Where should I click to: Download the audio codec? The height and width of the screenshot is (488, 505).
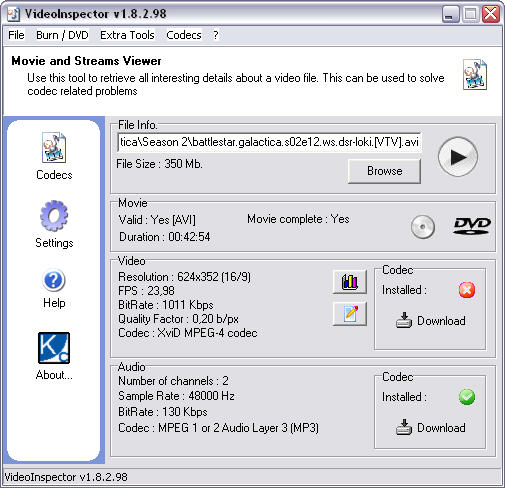pyautogui.click(x=431, y=428)
